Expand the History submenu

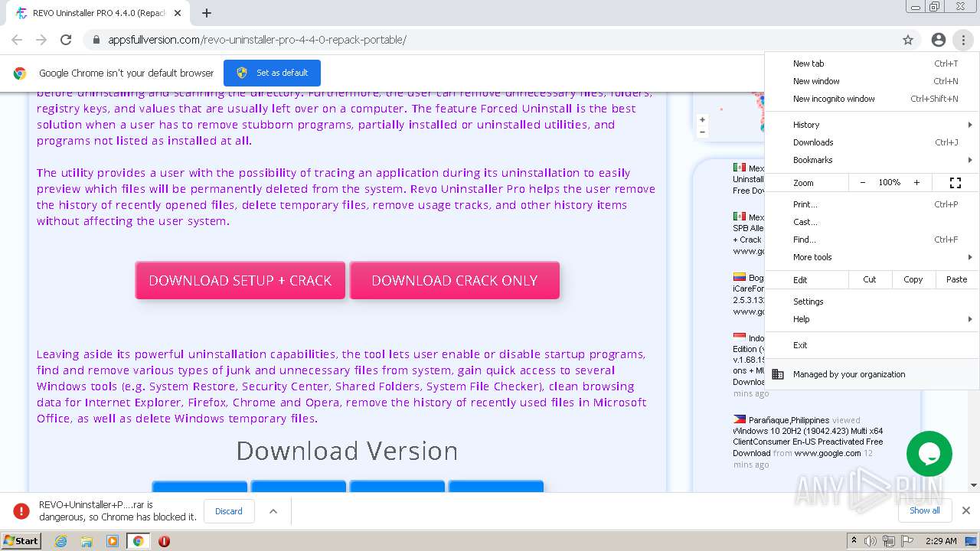tap(871, 125)
